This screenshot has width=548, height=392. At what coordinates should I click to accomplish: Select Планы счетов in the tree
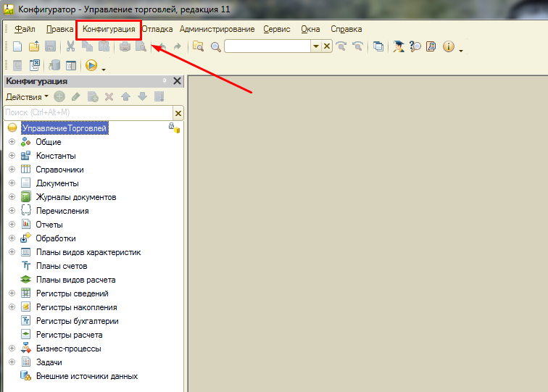coord(62,266)
